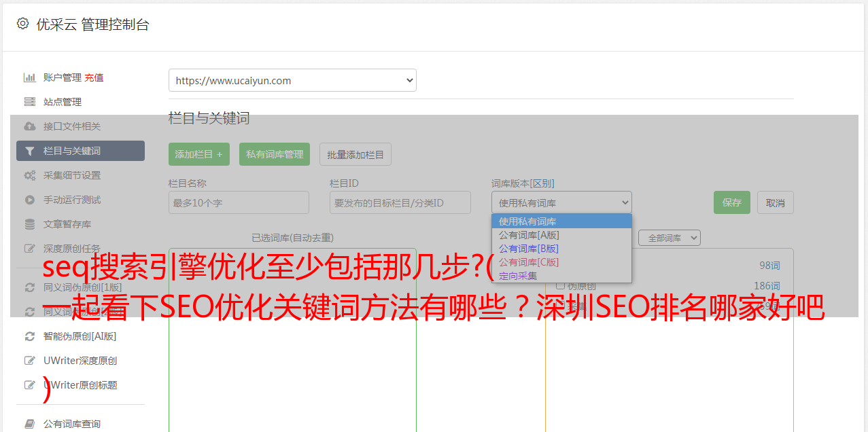This screenshot has width=868, height=432.
Task: Click the 优采云 管理控制台 title
Action: (x=92, y=24)
